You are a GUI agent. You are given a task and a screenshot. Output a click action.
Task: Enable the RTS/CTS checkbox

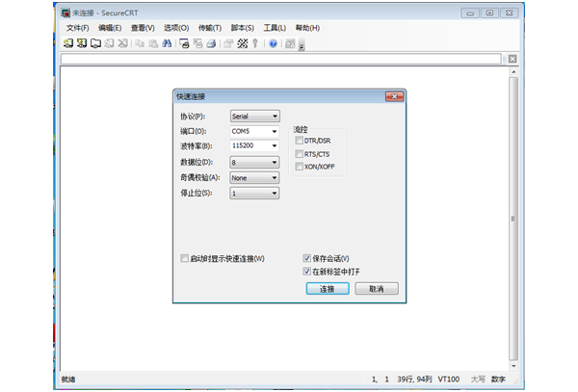point(300,153)
